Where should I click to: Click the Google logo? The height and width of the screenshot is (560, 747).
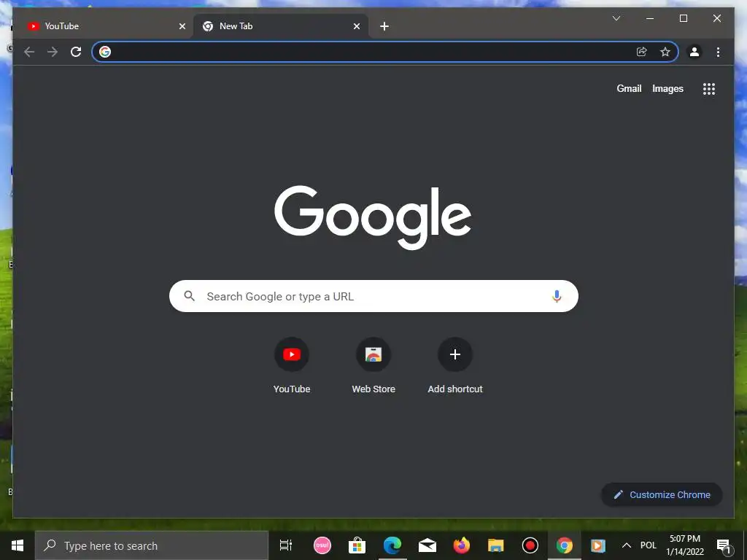[373, 217]
